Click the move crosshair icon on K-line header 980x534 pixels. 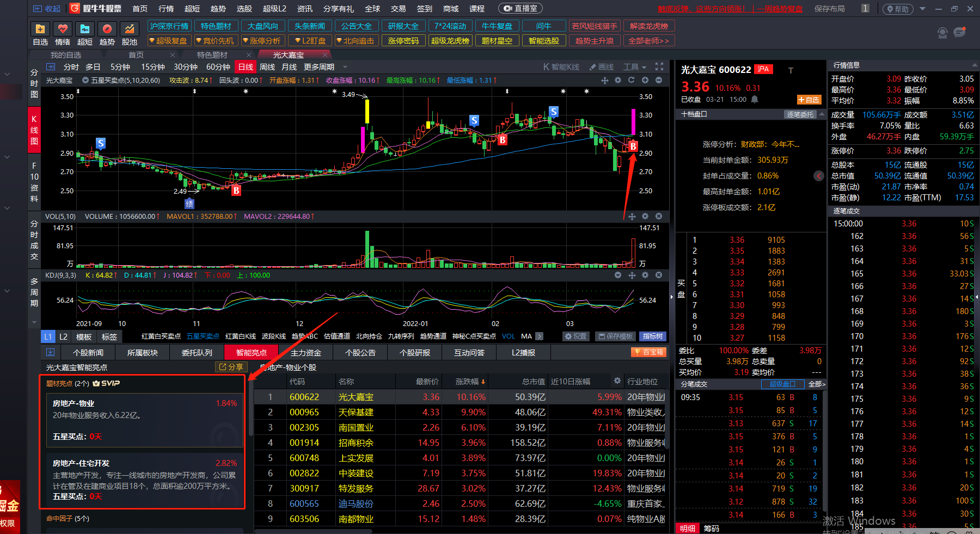point(604,80)
